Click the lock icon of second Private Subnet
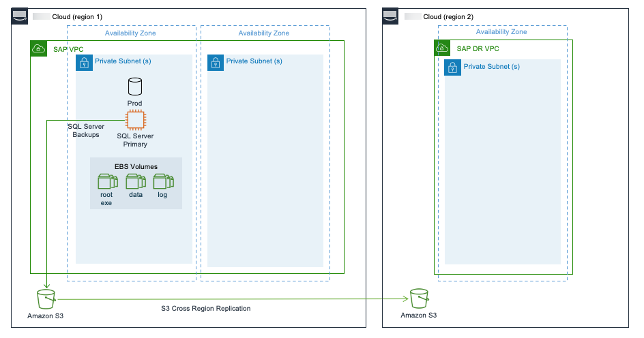This screenshot has width=644, height=338. (x=215, y=63)
